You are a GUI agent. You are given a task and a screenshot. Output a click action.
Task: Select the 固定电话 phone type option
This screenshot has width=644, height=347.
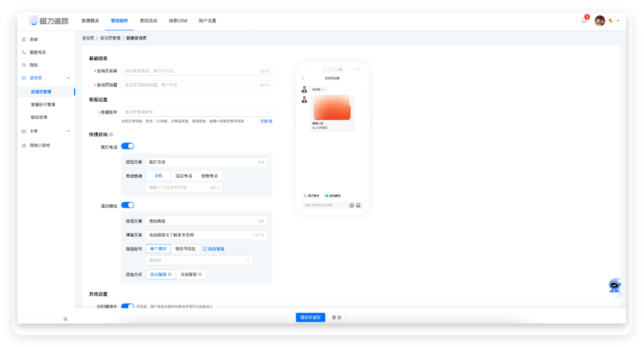[x=183, y=176]
